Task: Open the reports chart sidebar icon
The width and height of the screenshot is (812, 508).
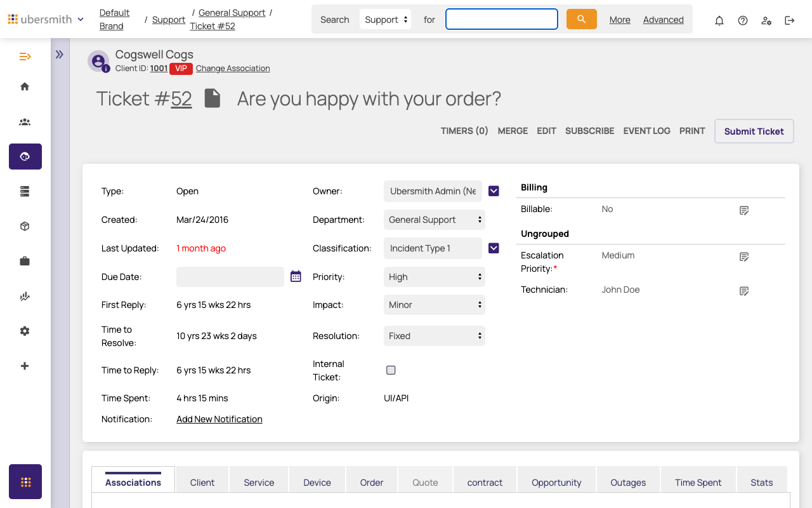Action: pyautogui.click(x=25, y=296)
